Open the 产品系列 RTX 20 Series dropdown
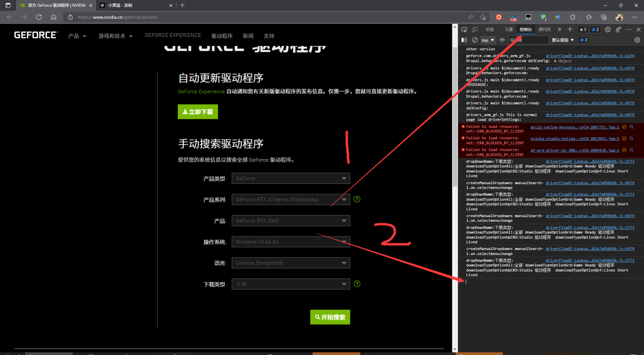This screenshot has height=355, width=644. coord(291,200)
